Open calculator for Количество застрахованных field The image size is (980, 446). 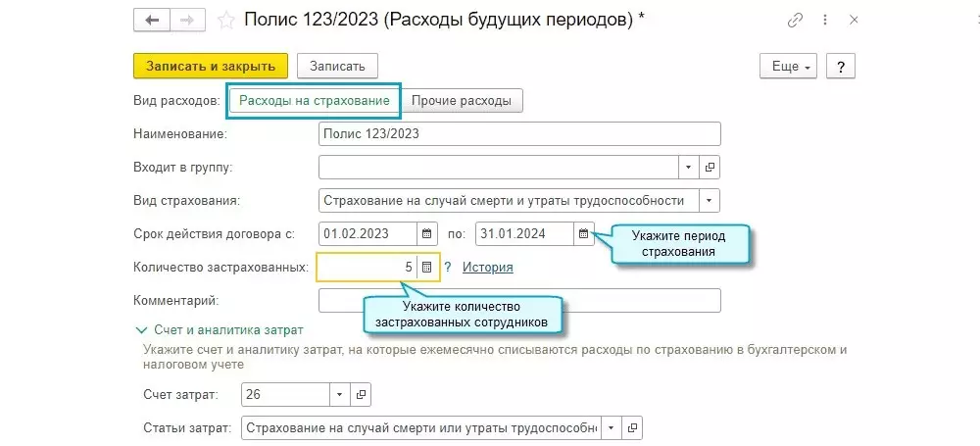pos(427,267)
